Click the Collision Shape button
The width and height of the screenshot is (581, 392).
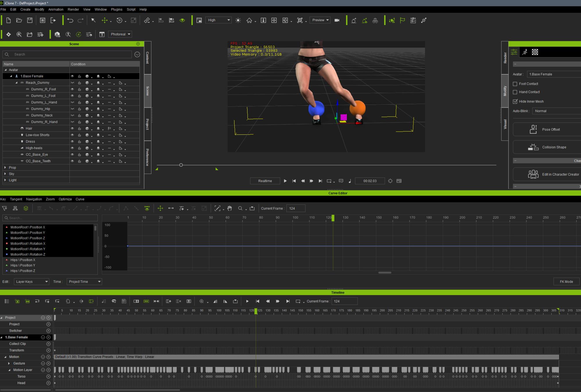coord(547,147)
